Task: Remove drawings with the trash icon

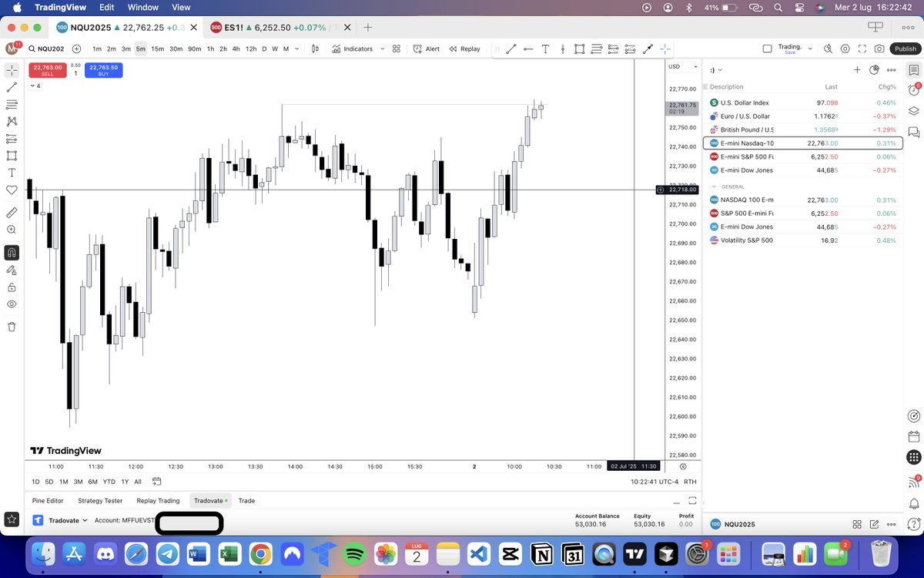Action: (12, 327)
